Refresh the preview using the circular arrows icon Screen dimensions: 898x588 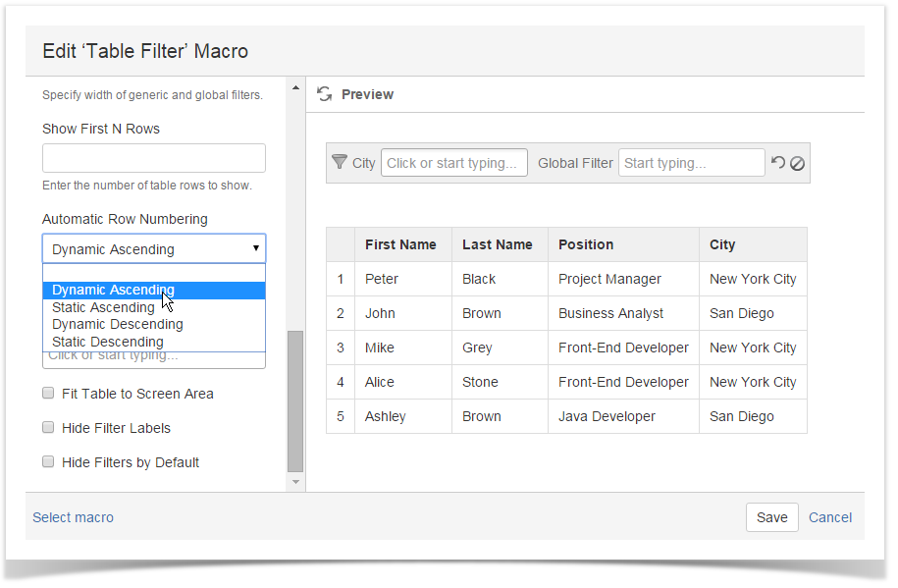(x=324, y=94)
